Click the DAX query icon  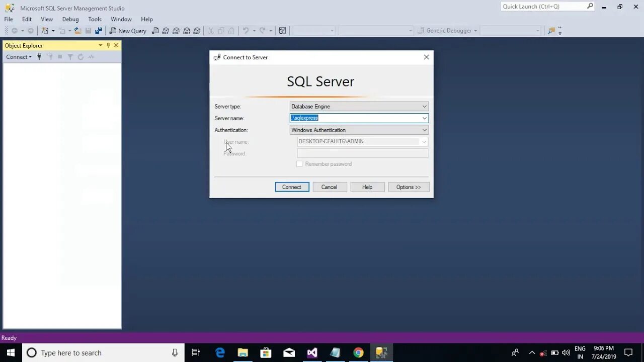pyautogui.click(x=197, y=31)
